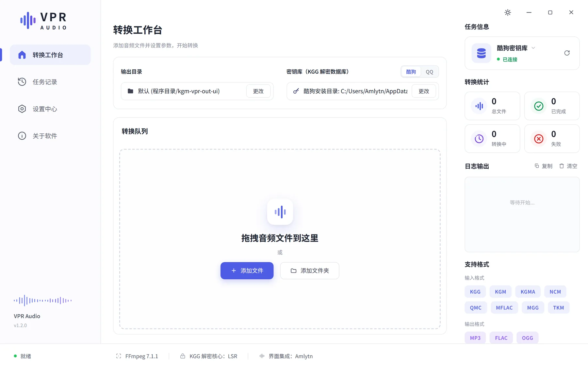Switch key database to QQ
588x368 pixels.
(x=429, y=72)
